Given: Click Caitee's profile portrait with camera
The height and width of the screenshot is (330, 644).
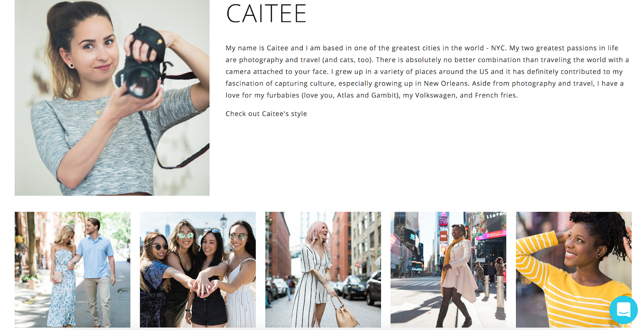Looking at the screenshot, I should 112,98.
